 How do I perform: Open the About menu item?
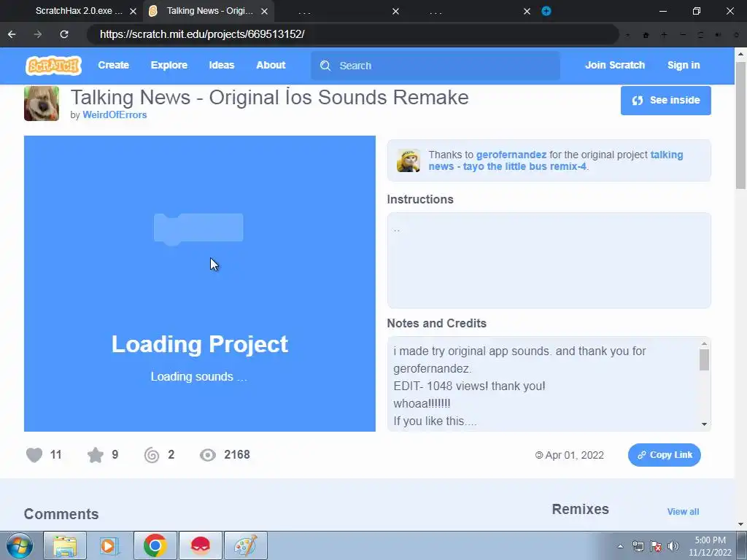tap(271, 65)
